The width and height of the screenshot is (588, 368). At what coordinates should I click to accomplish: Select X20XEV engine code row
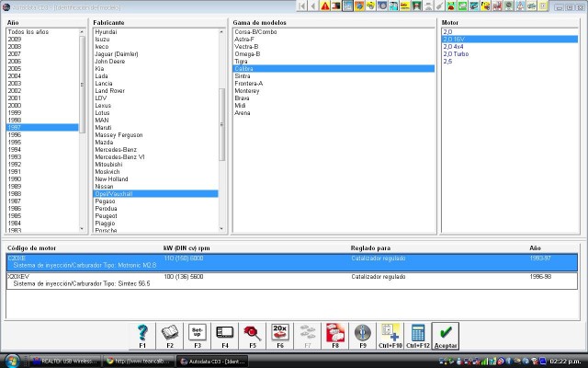[292, 281]
